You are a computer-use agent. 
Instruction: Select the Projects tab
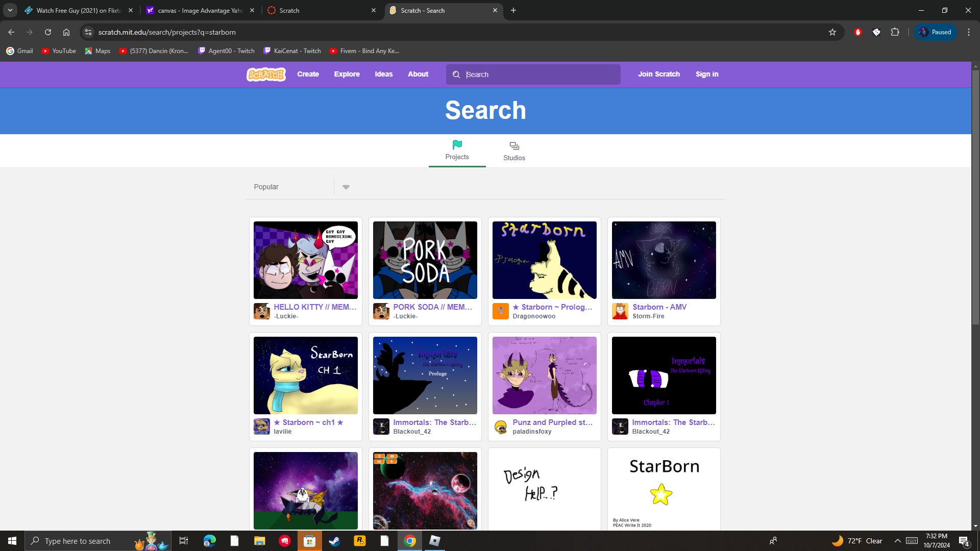(457, 151)
